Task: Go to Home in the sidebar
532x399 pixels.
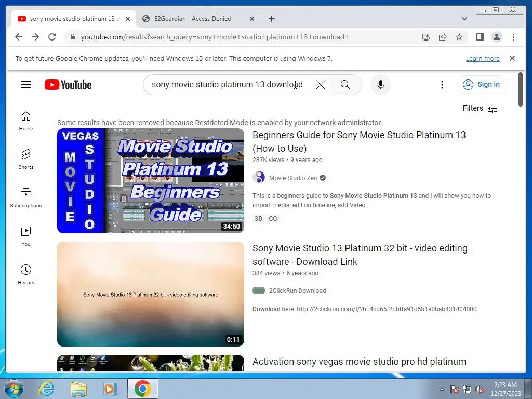Action: click(26, 121)
